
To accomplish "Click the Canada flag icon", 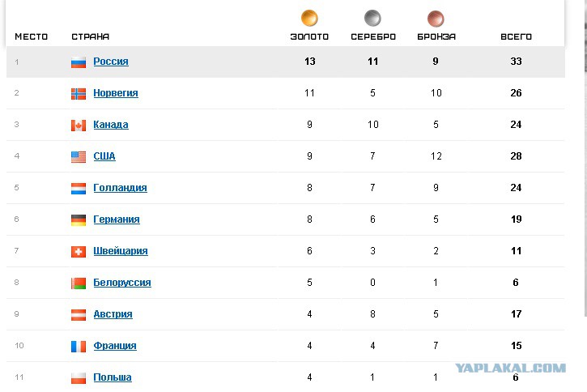I will coord(79,125).
